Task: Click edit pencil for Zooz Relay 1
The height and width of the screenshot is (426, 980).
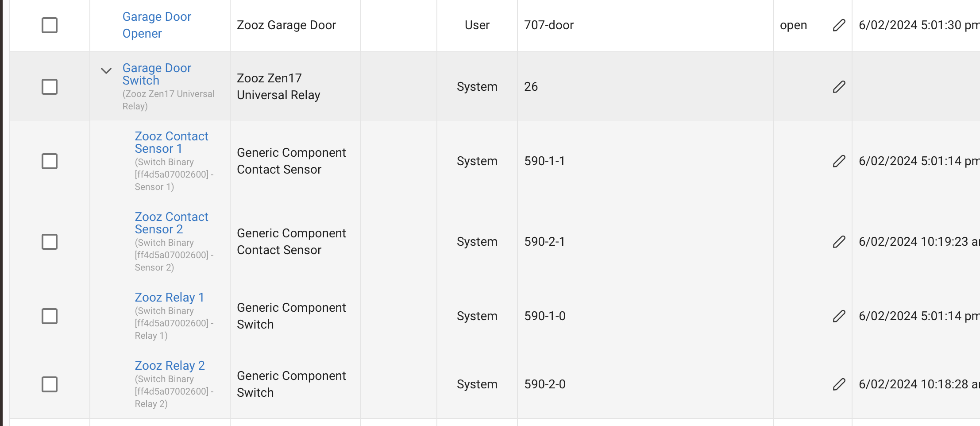Action: pyautogui.click(x=839, y=316)
